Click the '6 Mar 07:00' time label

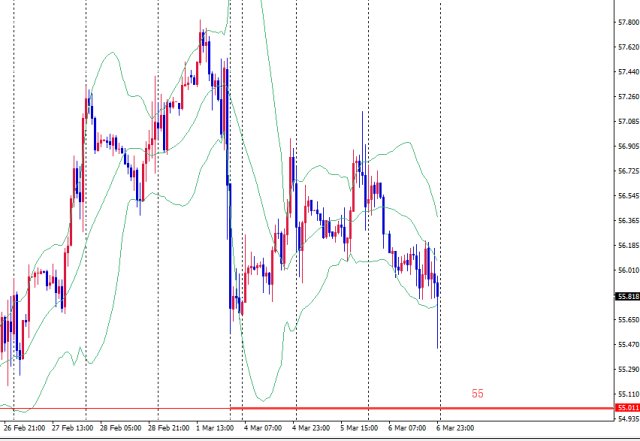click(407, 428)
